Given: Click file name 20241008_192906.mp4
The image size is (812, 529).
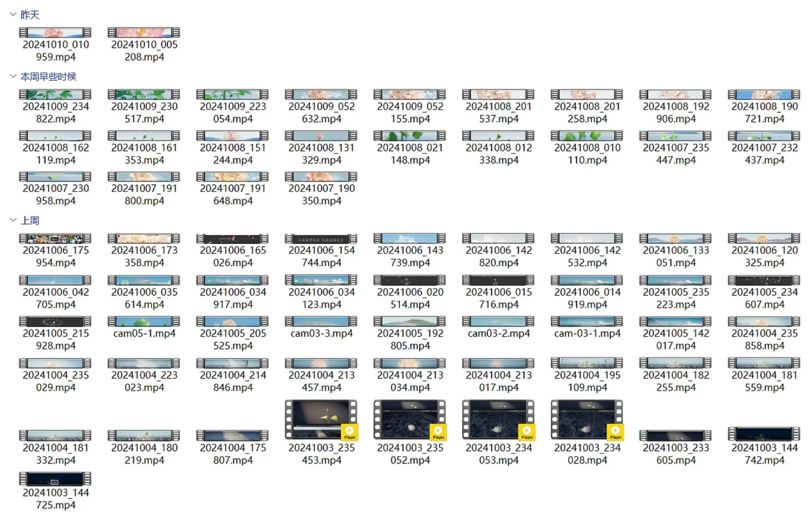Looking at the screenshot, I should [x=676, y=112].
